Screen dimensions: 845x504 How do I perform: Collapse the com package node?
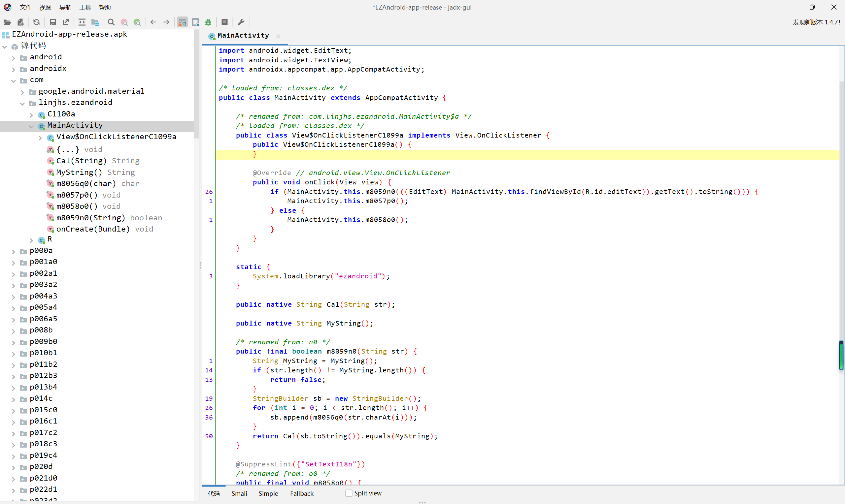tap(14, 81)
